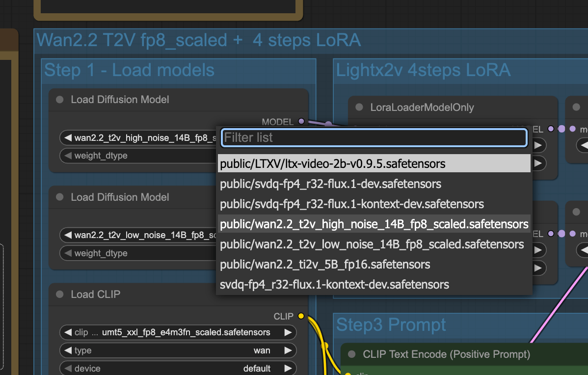Click the yellow CLIP output port
Image resolution: width=588 pixels, height=375 pixels.
pyautogui.click(x=301, y=316)
